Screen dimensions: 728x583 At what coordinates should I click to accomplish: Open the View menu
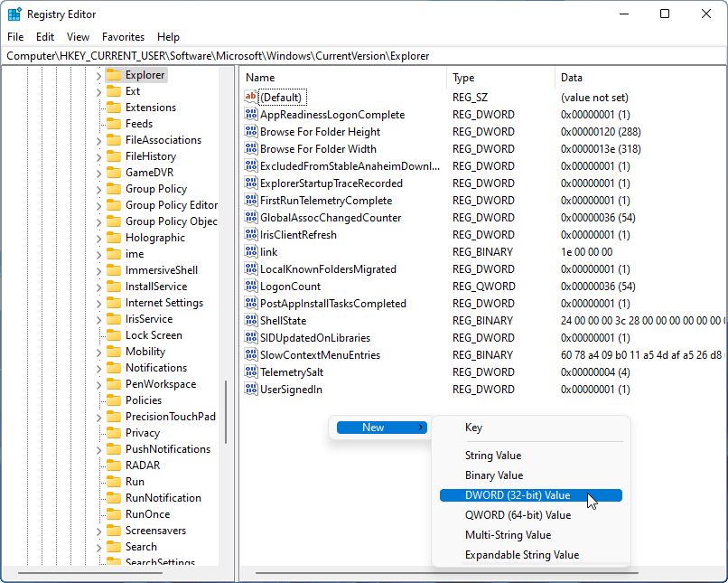pyautogui.click(x=78, y=37)
